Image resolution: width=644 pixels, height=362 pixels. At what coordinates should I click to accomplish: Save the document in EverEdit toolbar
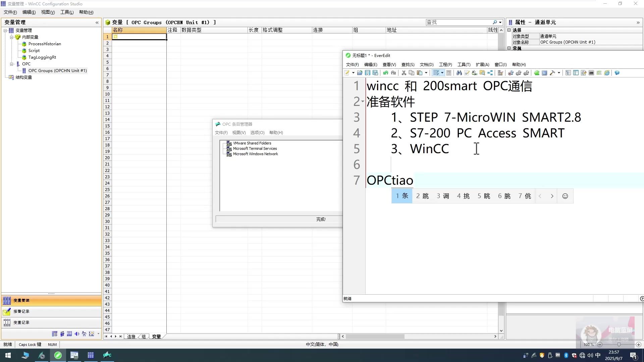(x=368, y=73)
